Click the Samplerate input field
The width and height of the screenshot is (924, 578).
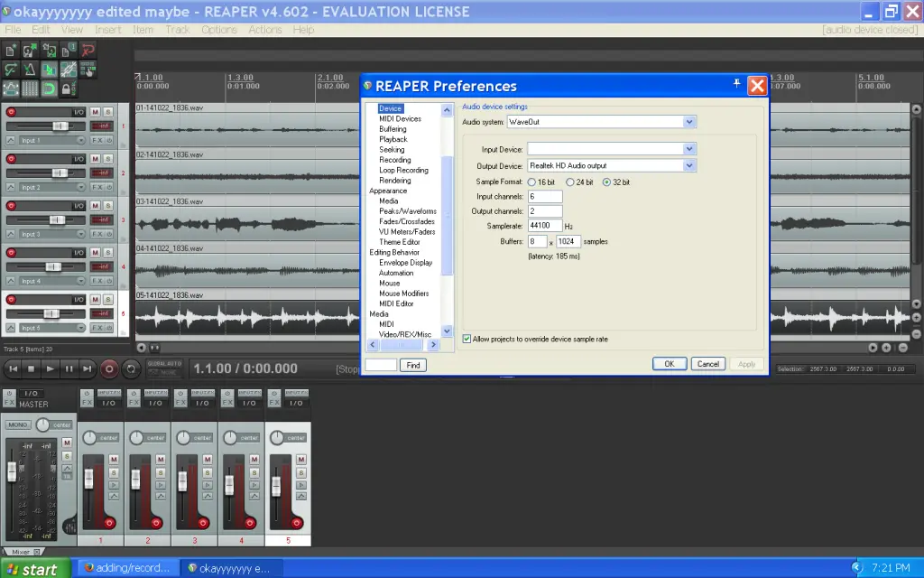pos(545,226)
